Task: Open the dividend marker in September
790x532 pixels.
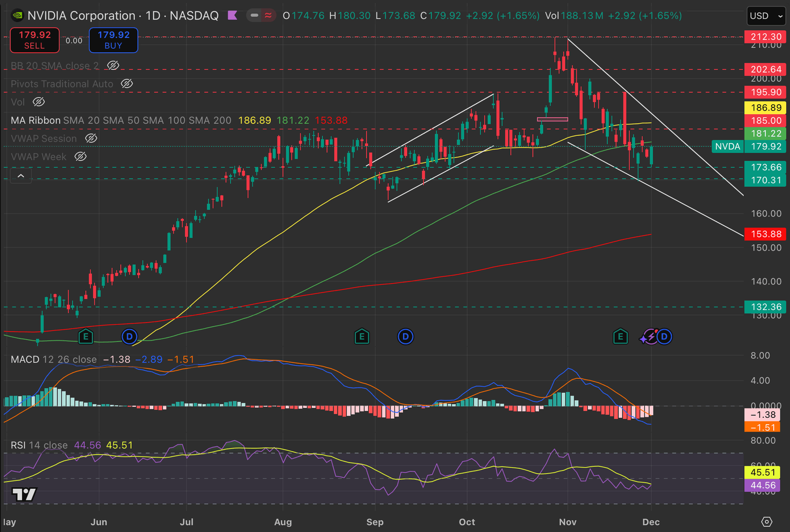Action: 406,336
